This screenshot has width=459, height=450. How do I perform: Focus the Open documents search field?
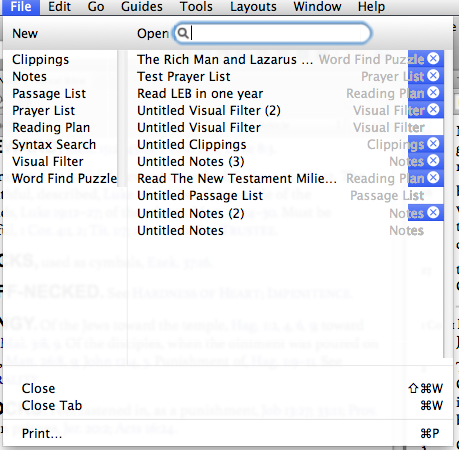[272, 33]
